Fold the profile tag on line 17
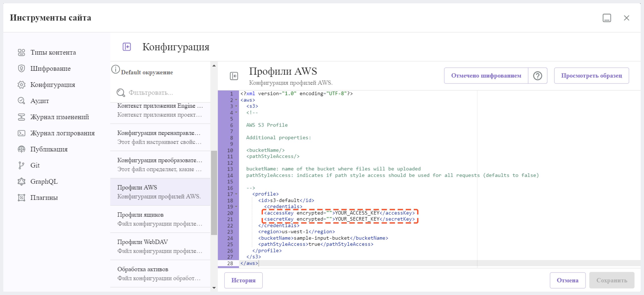Image resolution: width=644 pixels, height=295 pixels. [236, 194]
